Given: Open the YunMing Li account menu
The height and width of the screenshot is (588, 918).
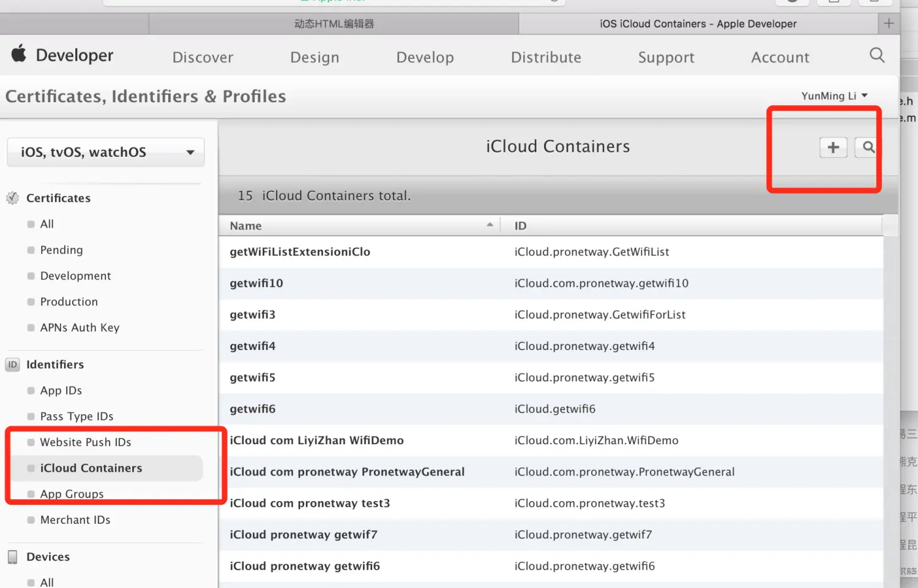Looking at the screenshot, I should (x=834, y=96).
